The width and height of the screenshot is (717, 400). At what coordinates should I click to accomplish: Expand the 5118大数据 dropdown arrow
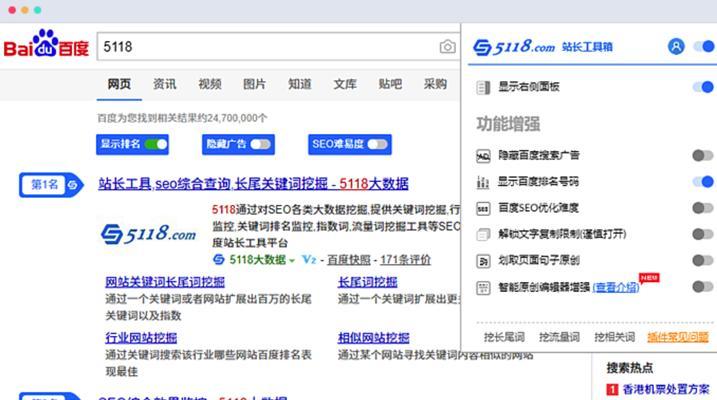(292, 261)
